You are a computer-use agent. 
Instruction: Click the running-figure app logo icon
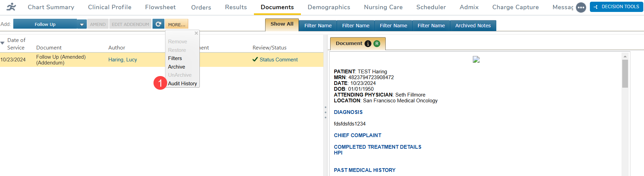click(11, 7)
